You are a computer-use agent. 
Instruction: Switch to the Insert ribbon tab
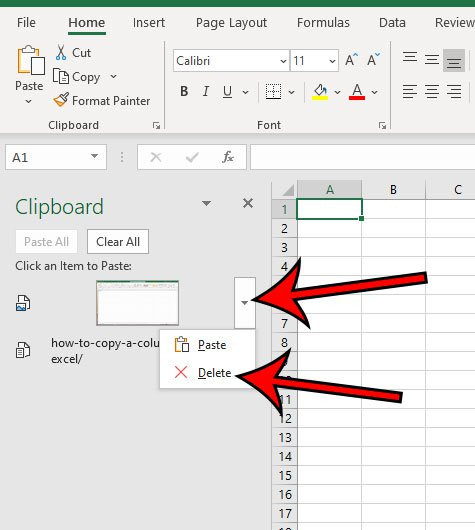click(149, 23)
